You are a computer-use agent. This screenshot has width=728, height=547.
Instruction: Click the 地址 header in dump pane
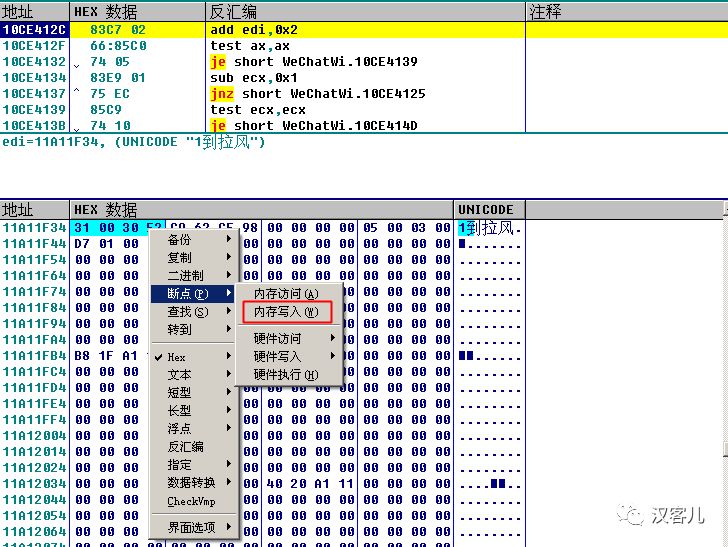34,210
